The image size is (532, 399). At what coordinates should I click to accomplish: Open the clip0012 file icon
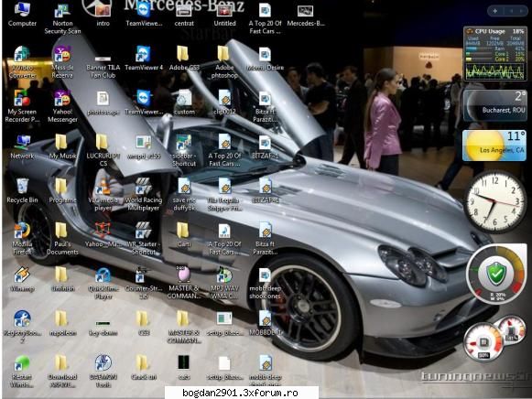[224, 102]
